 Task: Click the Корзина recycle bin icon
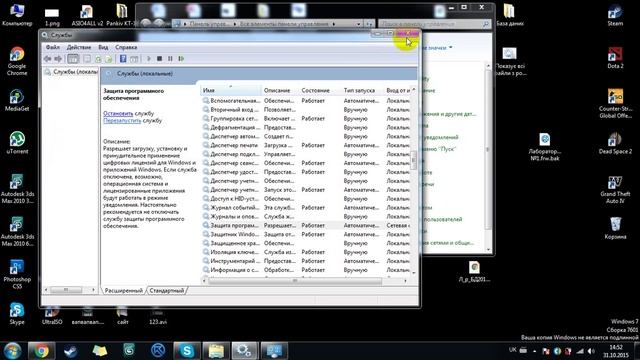click(x=615, y=228)
